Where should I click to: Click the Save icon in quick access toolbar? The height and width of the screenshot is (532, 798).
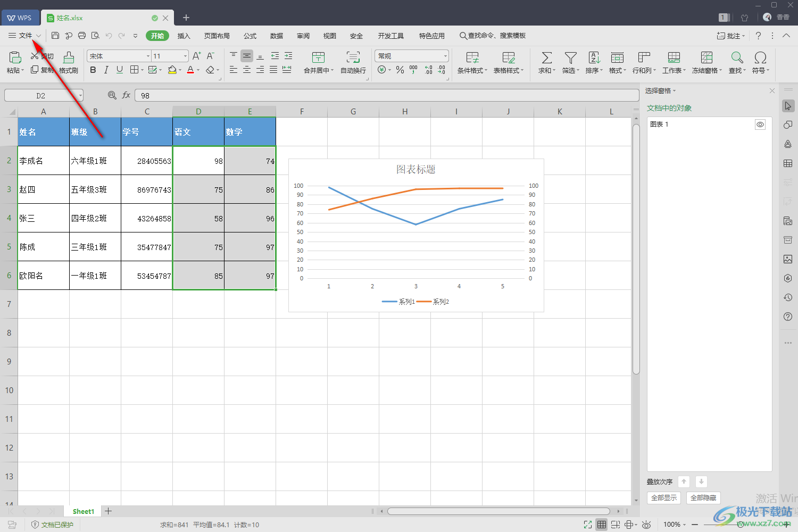click(x=55, y=36)
